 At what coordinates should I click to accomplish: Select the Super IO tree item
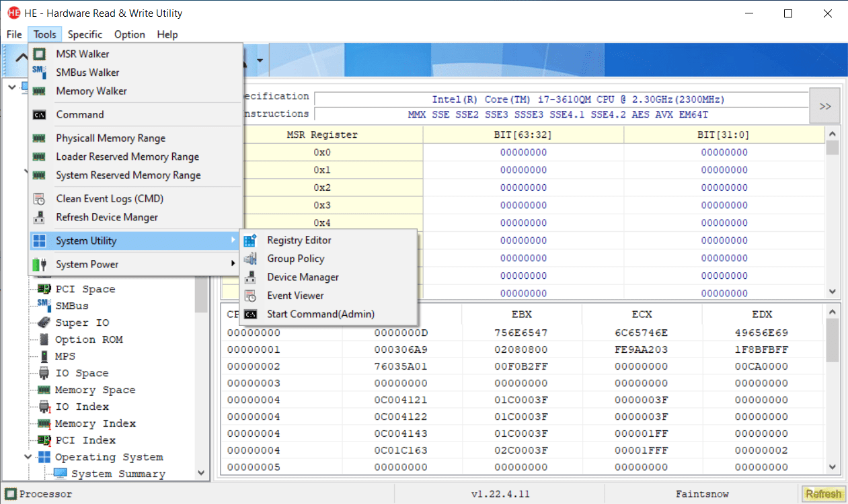[82, 323]
